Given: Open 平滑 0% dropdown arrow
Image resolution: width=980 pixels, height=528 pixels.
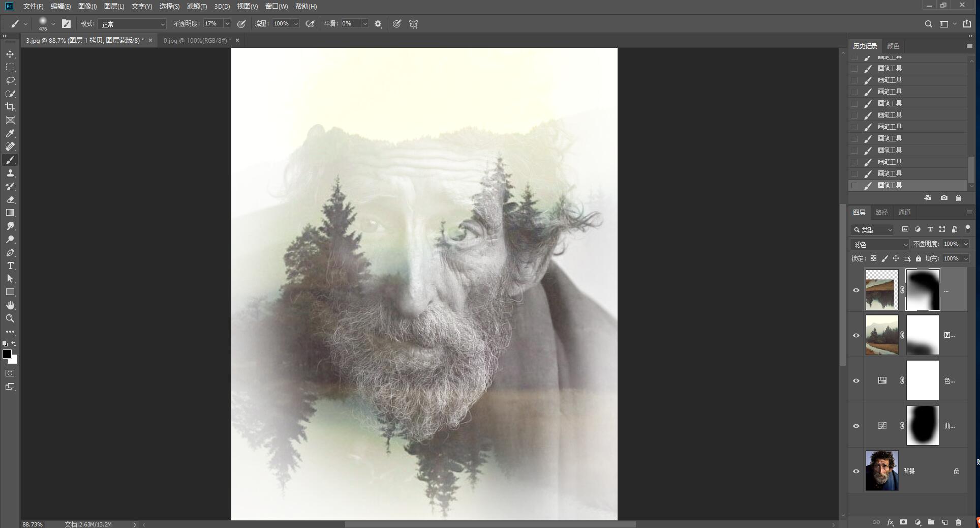Looking at the screenshot, I should pos(365,24).
